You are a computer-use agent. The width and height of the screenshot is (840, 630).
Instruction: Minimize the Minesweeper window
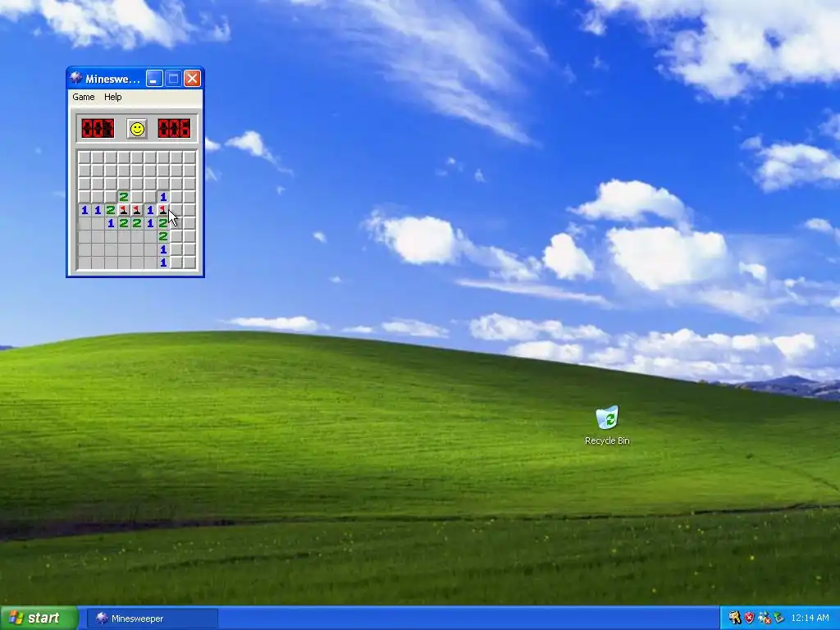(x=154, y=79)
